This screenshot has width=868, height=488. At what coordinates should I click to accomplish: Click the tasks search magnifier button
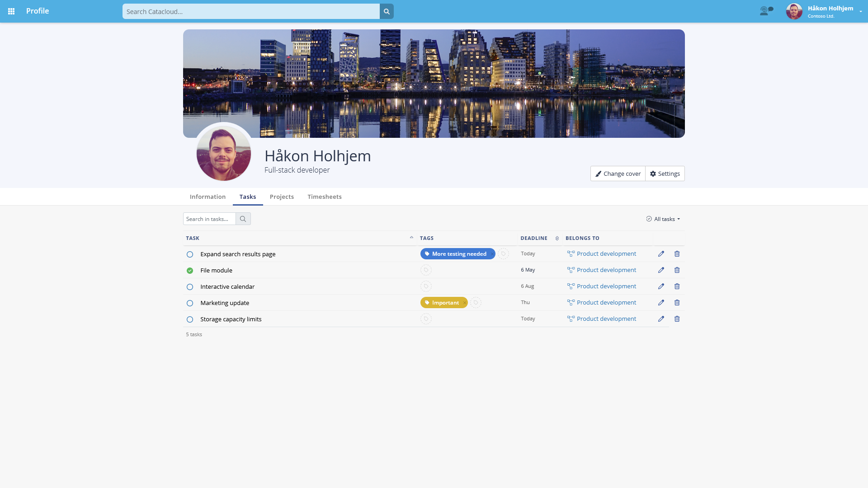[243, 219]
